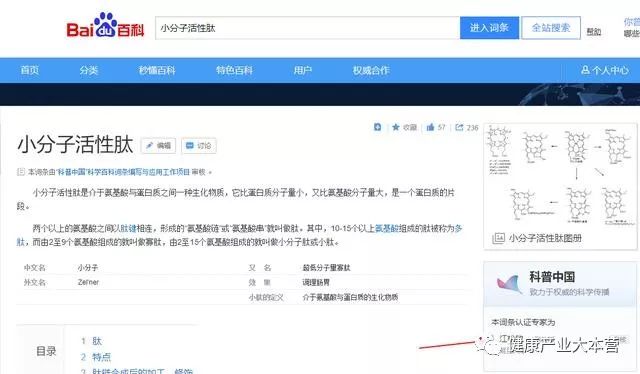Focus the search field containing 小分子活性肽
This screenshot has height=374, width=640.
307,28
